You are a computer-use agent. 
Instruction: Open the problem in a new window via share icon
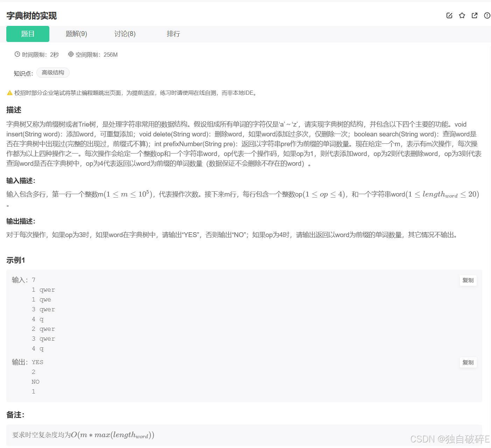click(474, 15)
